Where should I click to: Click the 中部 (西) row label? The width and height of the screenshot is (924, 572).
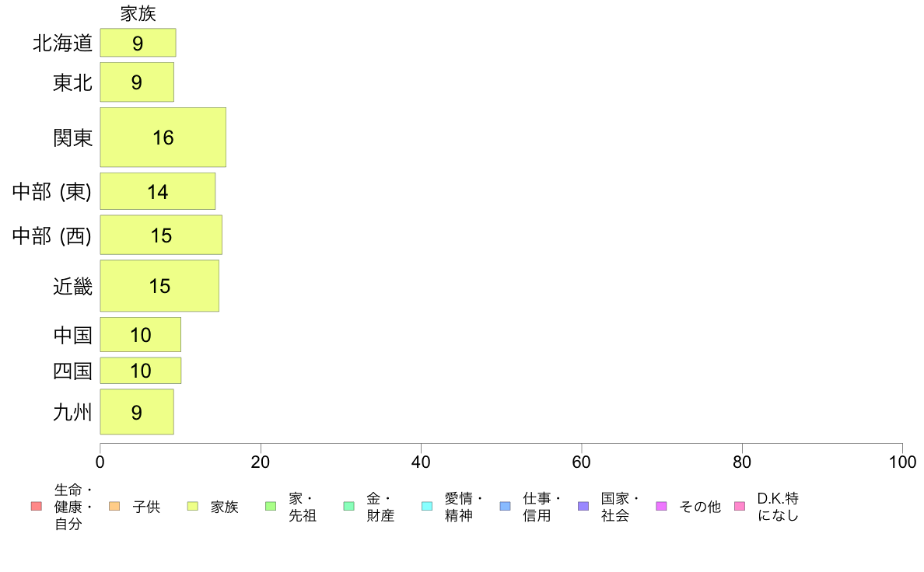click(52, 235)
